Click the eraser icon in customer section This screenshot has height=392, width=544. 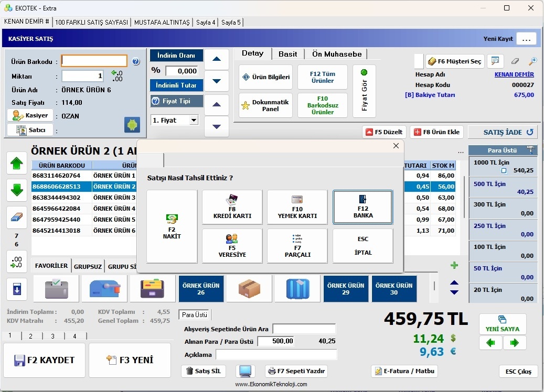515,61
